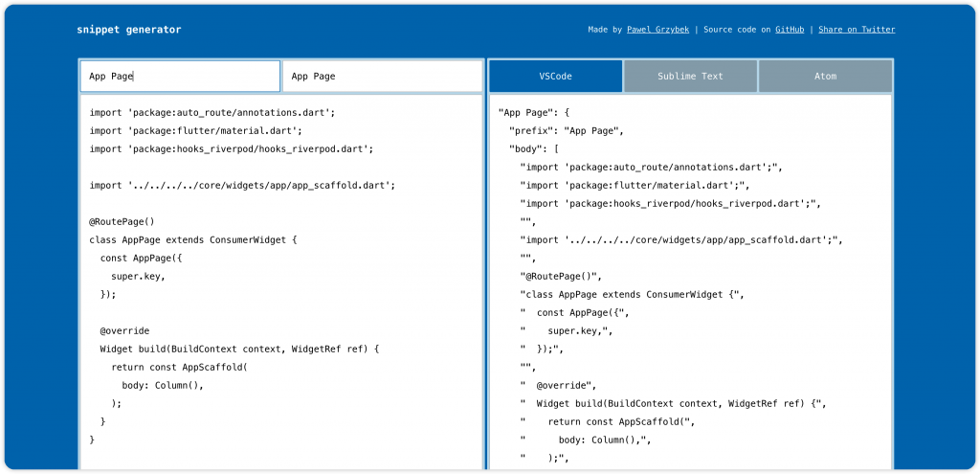Click the "prefix": "App Page" output line
The image size is (980, 474).
click(x=567, y=130)
